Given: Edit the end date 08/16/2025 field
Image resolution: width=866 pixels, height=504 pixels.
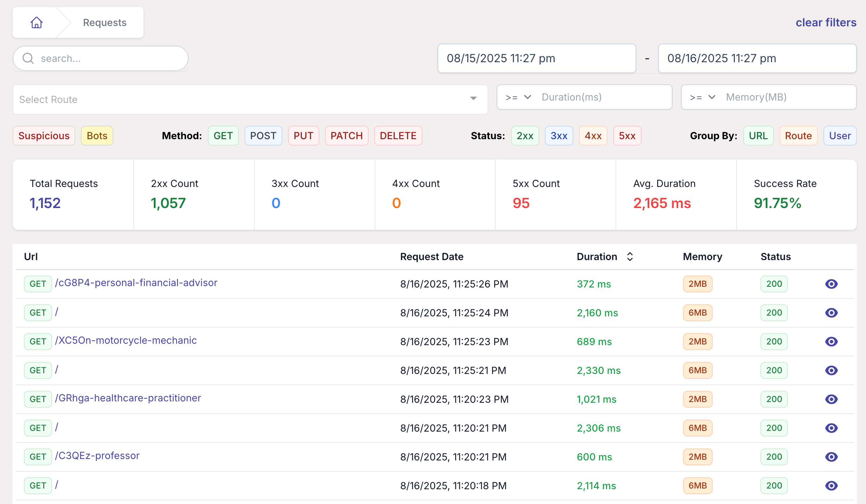Looking at the screenshot, I should tap(757, 58).
